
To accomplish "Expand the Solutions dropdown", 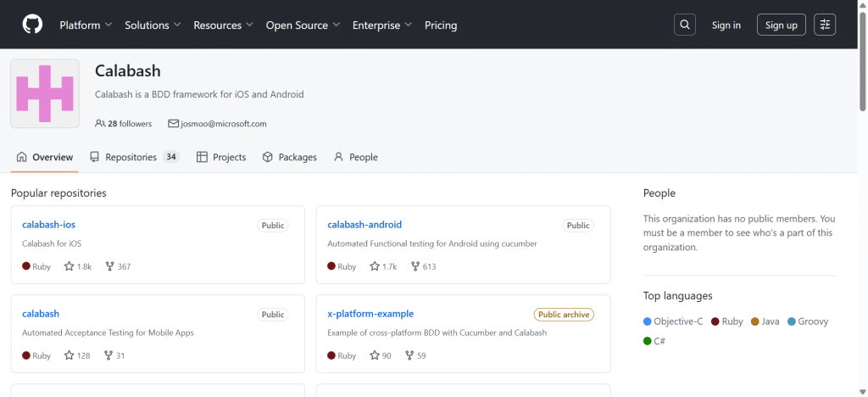I will click(x=153, y=25).
